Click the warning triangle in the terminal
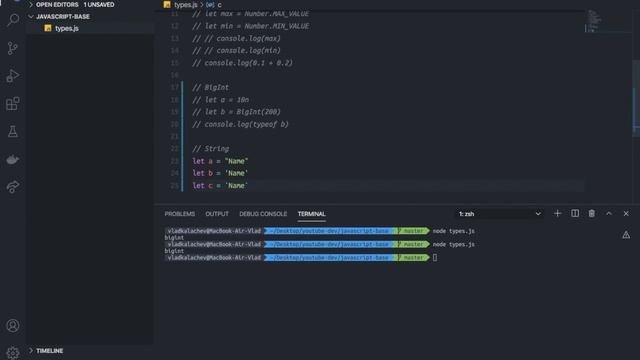Image resolution: width=640 pixels, height=360 pixels. [x=626, y=235]
